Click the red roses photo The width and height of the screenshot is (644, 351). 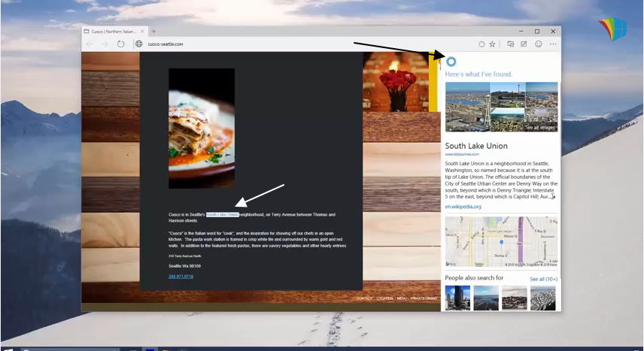click(x=396, y=82)
